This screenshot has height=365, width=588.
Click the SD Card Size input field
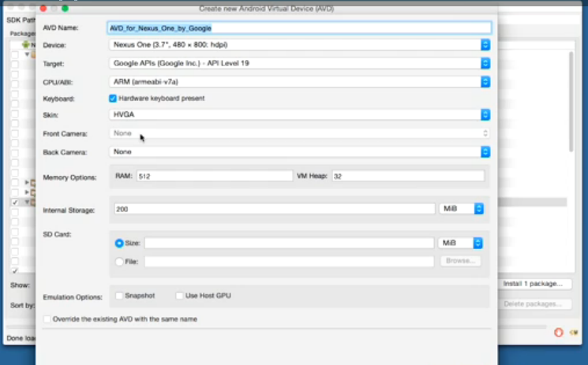(289, 244)
